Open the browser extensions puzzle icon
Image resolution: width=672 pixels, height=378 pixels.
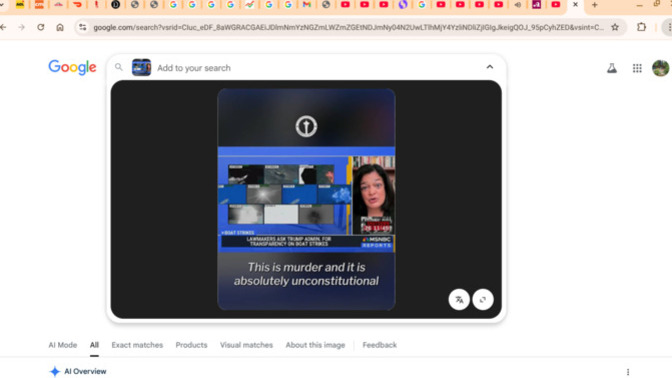point(641,27)
